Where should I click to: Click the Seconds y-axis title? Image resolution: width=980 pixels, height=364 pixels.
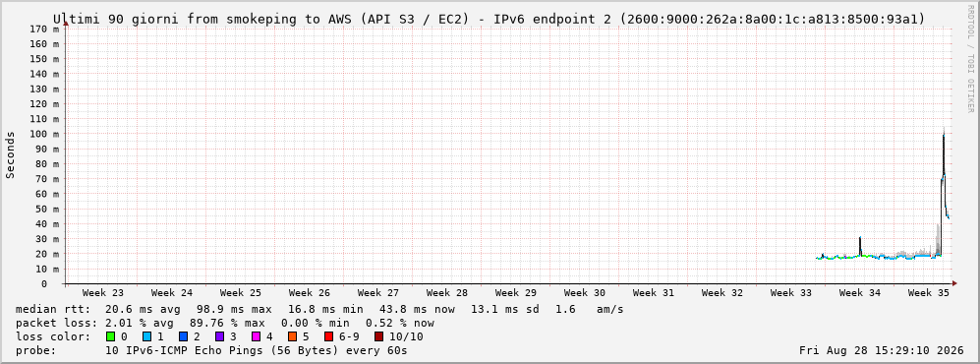click(x=11, y=155)
